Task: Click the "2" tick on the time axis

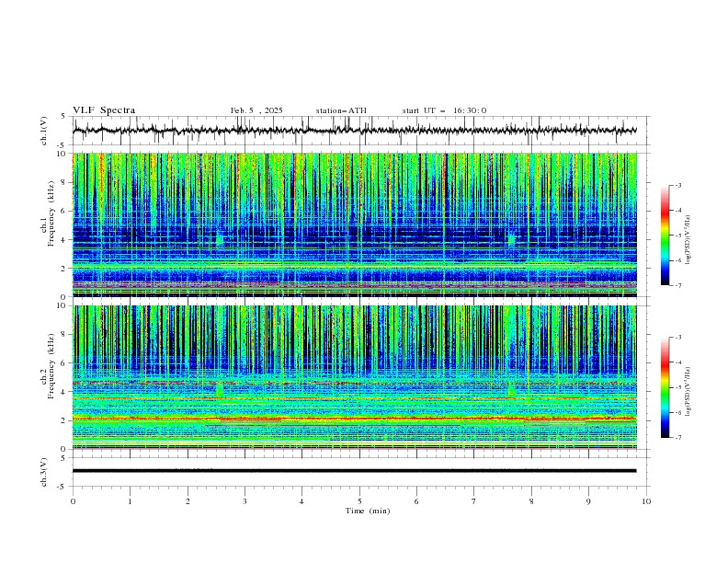Action: [188, 501]
